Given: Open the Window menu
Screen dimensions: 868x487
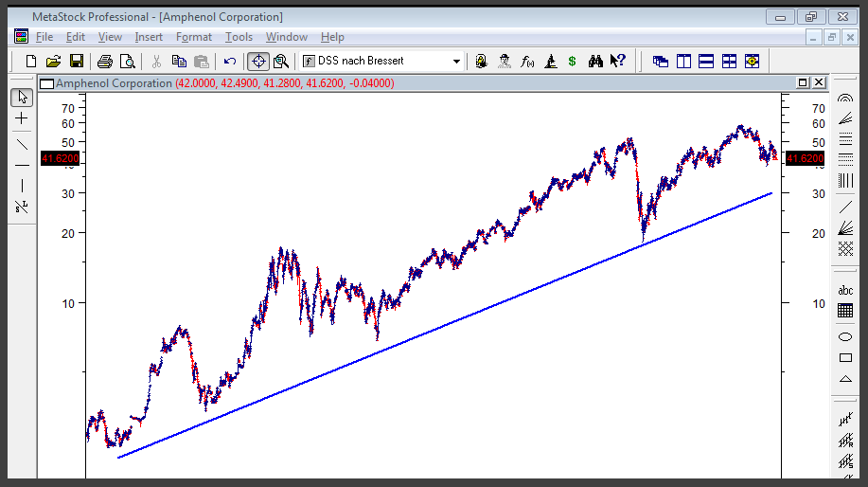Looking at the screenshot, I should click(x=286, y=37).
